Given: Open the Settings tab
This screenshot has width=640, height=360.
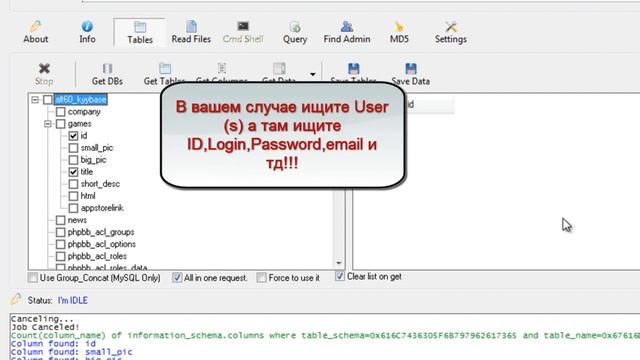Looking at the screenshot, I should click(451, 32).
